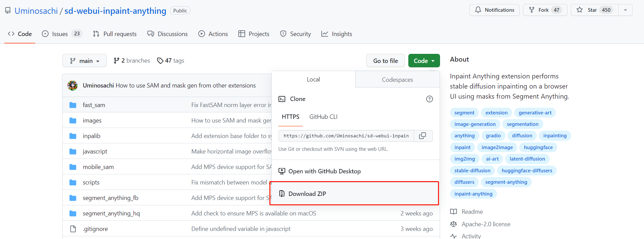This screenshot has width=644, height=239.
Task: Click the repository icon beside Uminosachi
Action: (x=8, y=11)
